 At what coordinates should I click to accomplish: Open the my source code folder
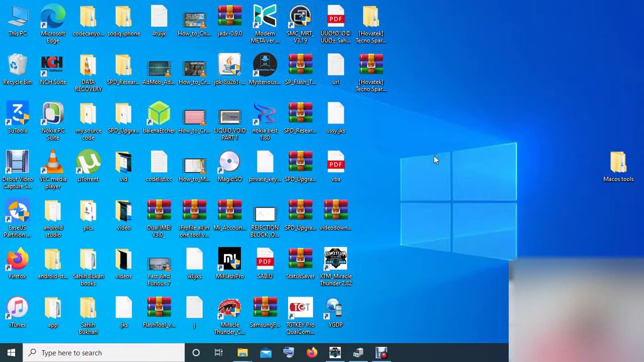88,121
